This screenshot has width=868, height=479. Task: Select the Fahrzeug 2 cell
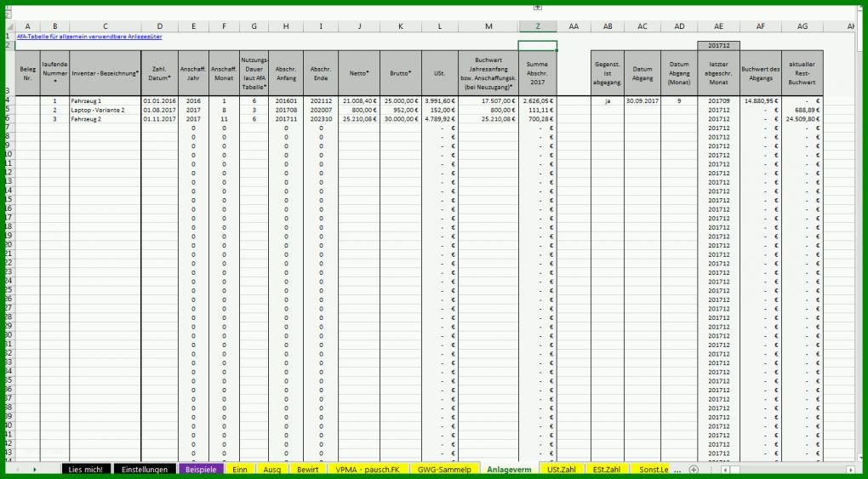pyautogui.click(x=106, y=119)
